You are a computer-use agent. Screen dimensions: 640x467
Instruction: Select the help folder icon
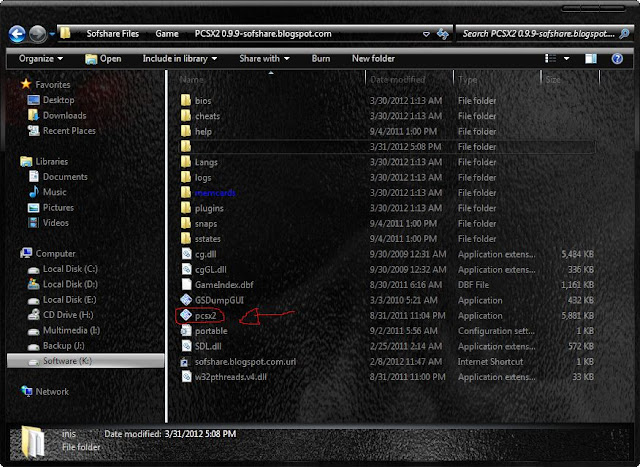click(186, 131)
